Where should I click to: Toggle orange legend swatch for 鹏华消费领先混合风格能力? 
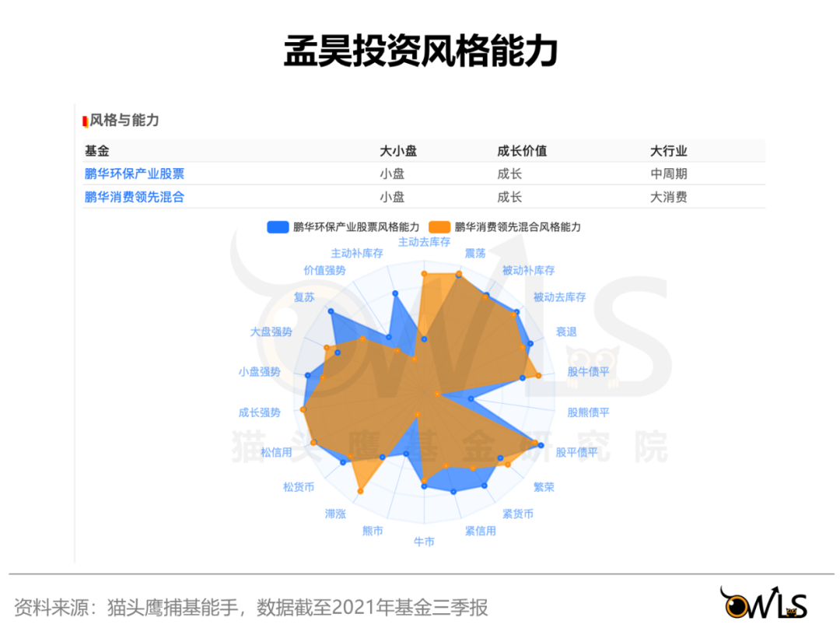click(439, 226)
